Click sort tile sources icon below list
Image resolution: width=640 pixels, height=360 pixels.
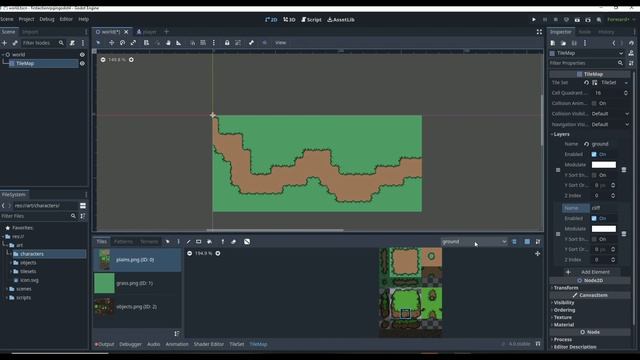click(x=177, y=333)
